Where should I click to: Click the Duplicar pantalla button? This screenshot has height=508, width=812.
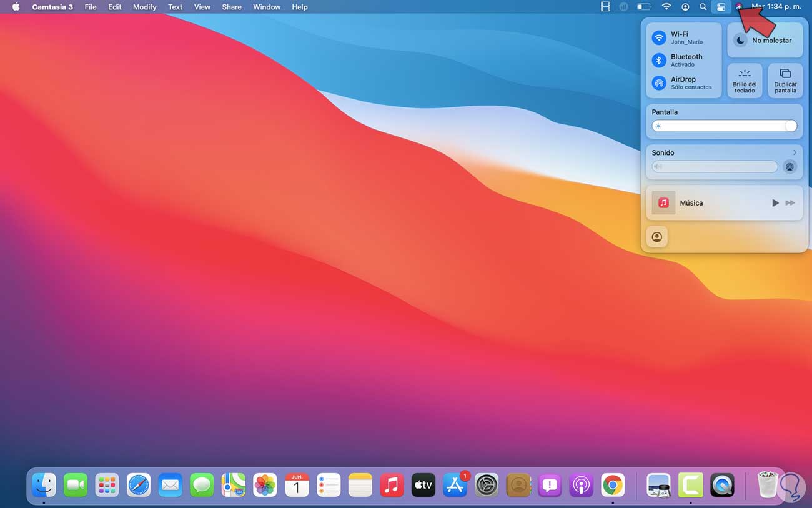pyautogui.click(x=785, y=81)
